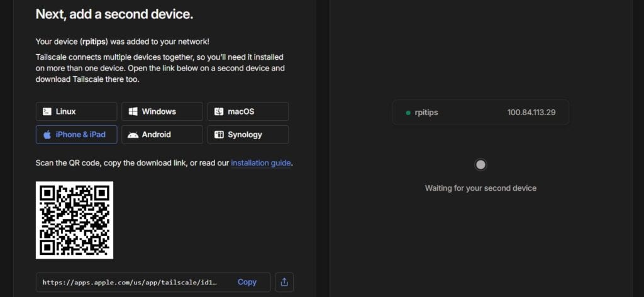Click the apps.apple.com download URL field
The image size is (644, 297).
pyautogui.click(x=130, y=283)
